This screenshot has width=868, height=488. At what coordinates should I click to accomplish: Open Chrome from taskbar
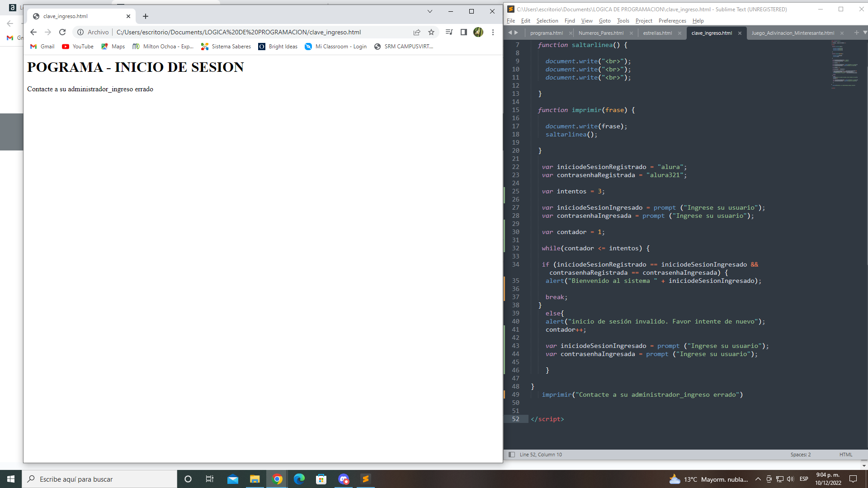click(277, 479)
